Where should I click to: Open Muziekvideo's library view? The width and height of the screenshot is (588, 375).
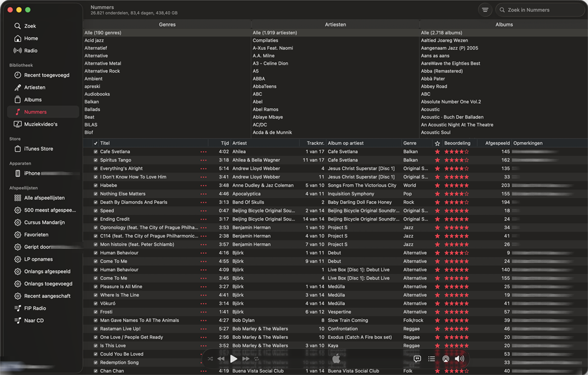coord(35,124)
